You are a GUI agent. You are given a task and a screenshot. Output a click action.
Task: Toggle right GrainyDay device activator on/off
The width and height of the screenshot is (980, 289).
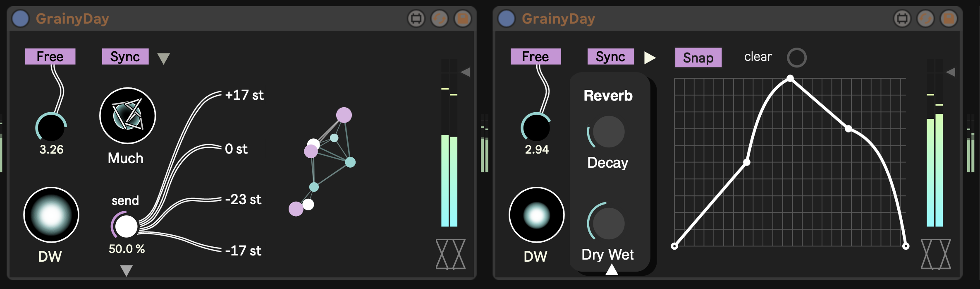point(506,19)
